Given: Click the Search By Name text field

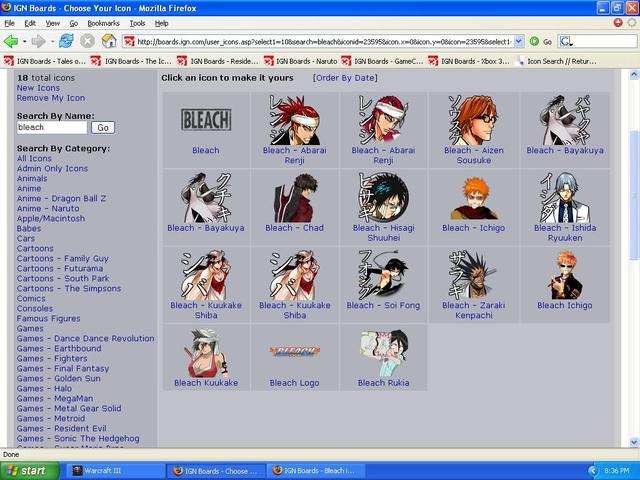Looking at the screenshot, I should pyautogui.click(x=52, y=127).
